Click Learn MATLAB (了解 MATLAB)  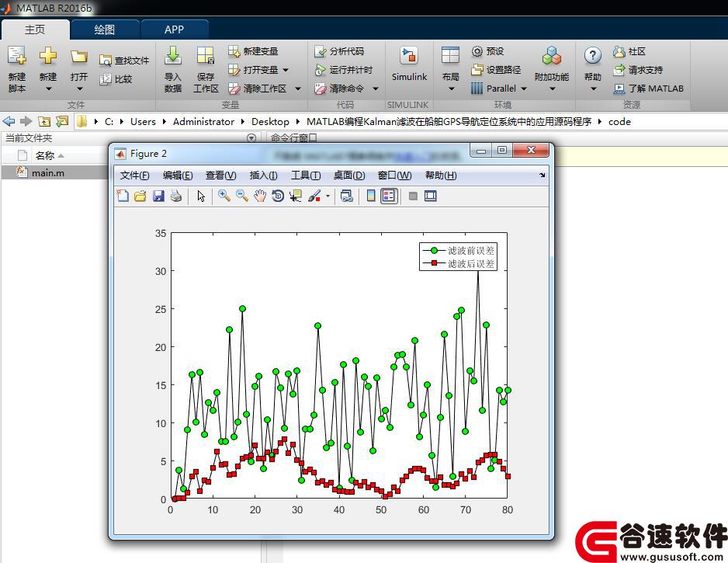(x=649, y=89)
